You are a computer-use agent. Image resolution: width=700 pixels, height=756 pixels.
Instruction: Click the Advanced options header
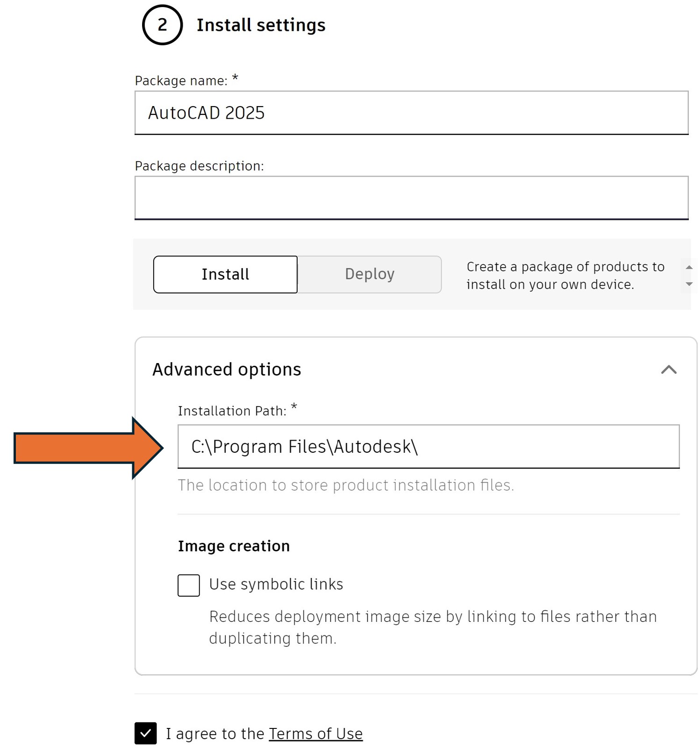tap(226, 369)
